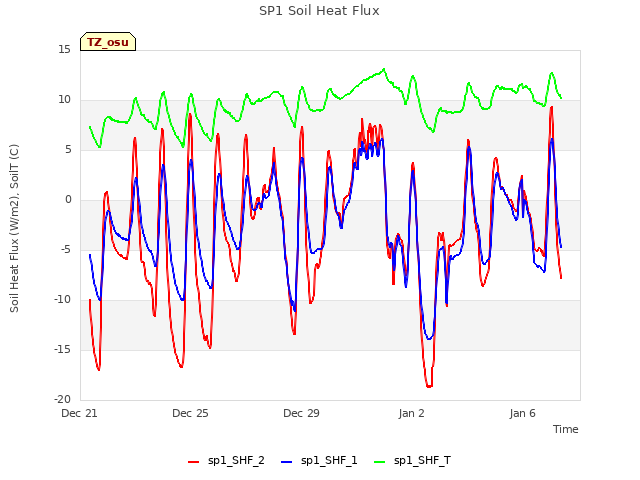Click the Dec 21 x-axis label
Screen dimensions: 640x480
(80, 413)
